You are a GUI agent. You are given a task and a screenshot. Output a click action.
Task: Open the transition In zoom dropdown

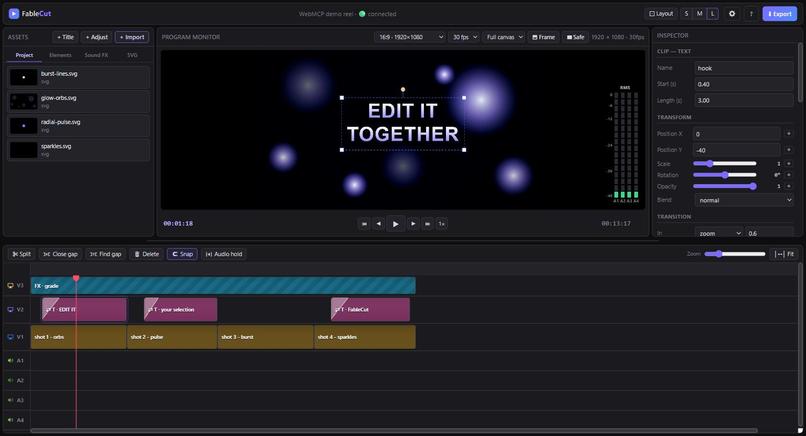(x=719, y=233)
